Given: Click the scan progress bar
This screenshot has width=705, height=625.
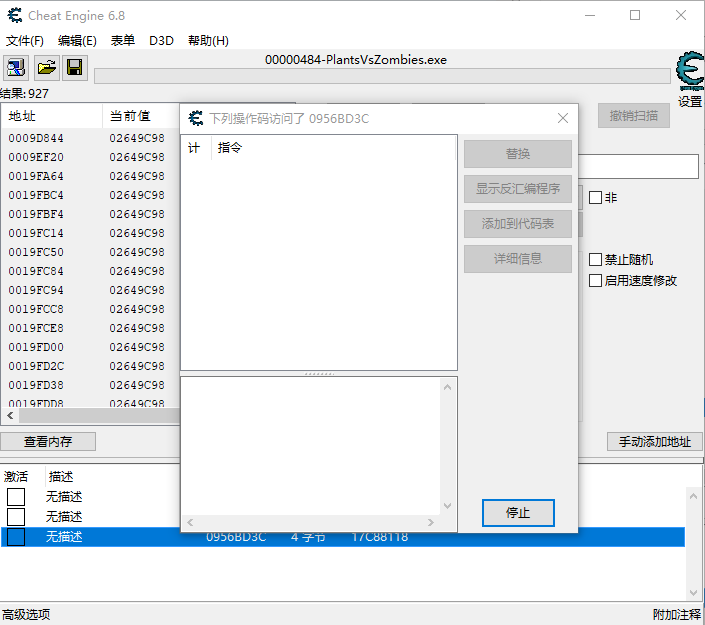Looking at the screenshot, I should click(382, 76).
